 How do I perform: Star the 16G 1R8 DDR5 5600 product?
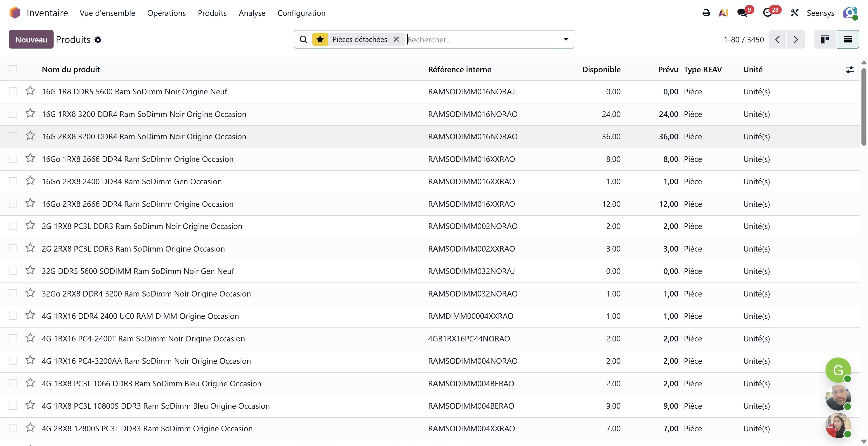pos(30,91)
